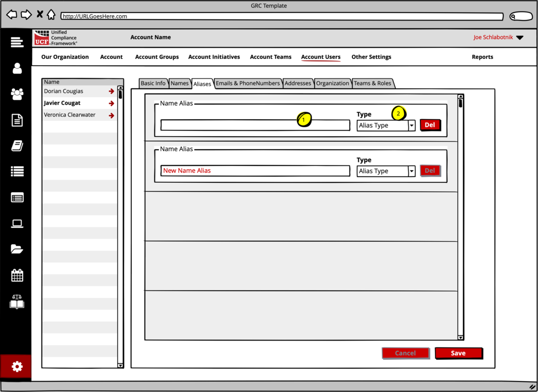The height and width of the screenshot is (392, 538).
Task: Open the user group sidebar icon
Action: [x=17, y=94]
